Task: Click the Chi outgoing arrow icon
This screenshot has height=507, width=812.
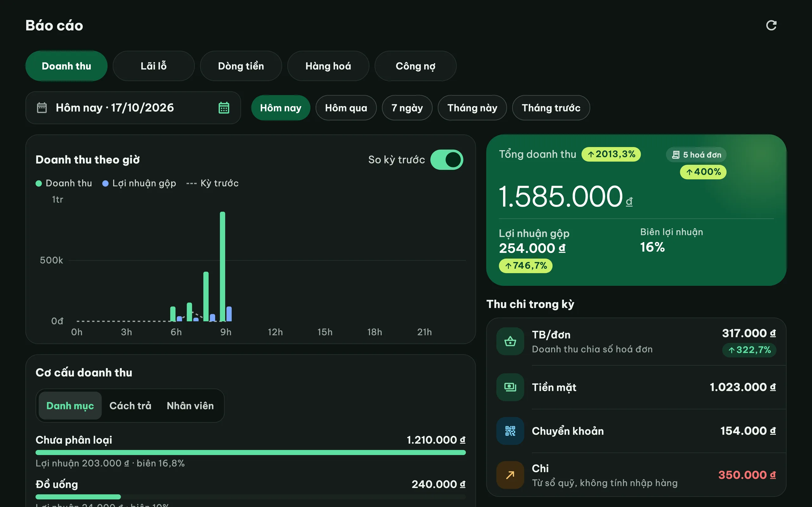Action: click(x=510, y=475)
